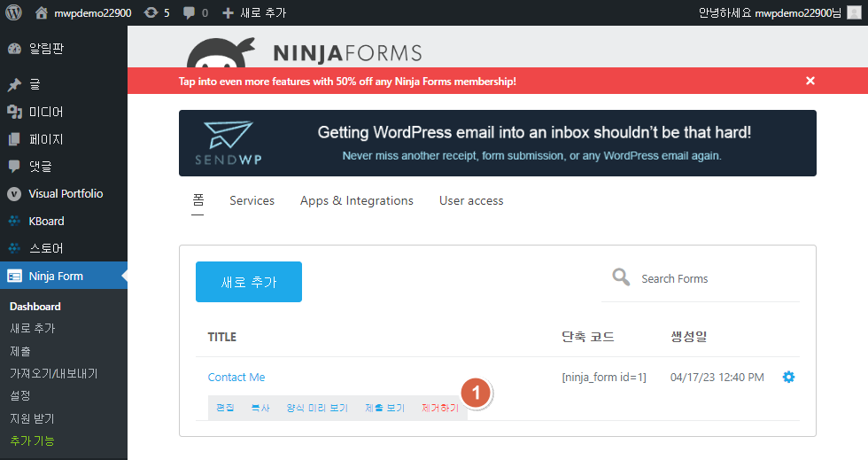The image size is (868, 460).
Task: Click the 04/17/23 12:40 PM date
Action: coord(717,378)
